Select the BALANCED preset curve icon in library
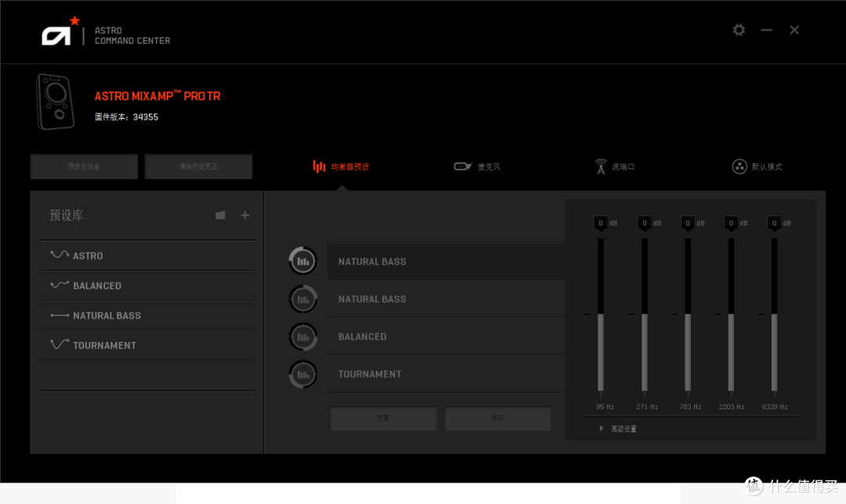The width and height of the screenshot is (846, 504). [60, 285]
